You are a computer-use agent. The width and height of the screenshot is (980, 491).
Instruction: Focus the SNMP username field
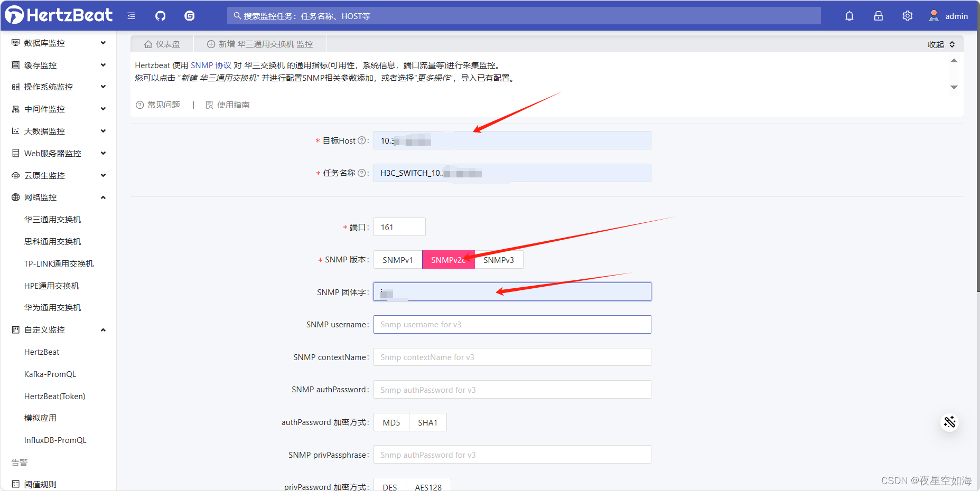coord(512,324)
